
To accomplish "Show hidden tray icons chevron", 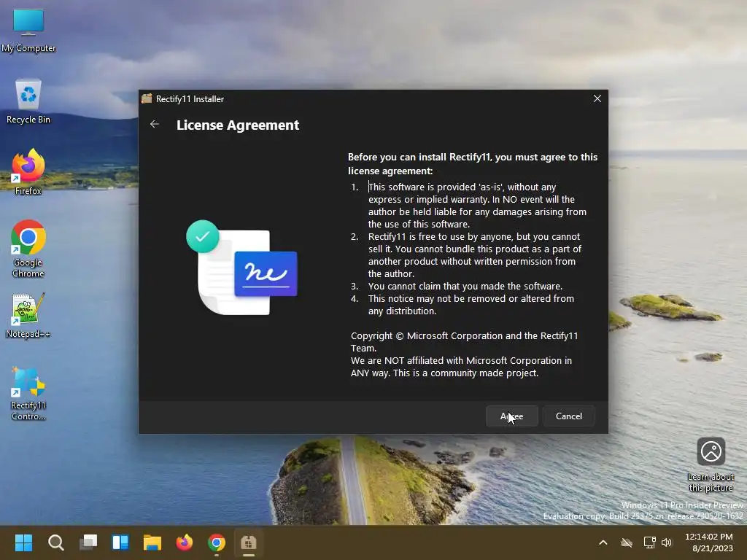I will click(x=603, y=542).
